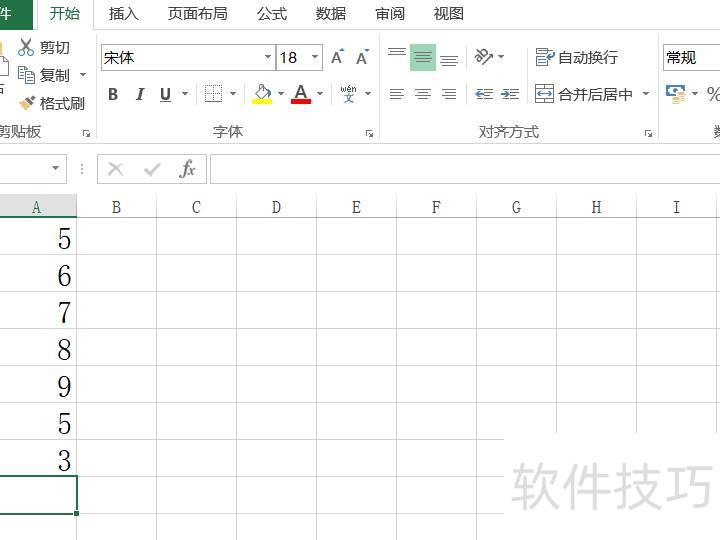Viewport: 720px width, 540px height.
Task: Open the font size 18 dropdown
Action: (x=315, y=57)
